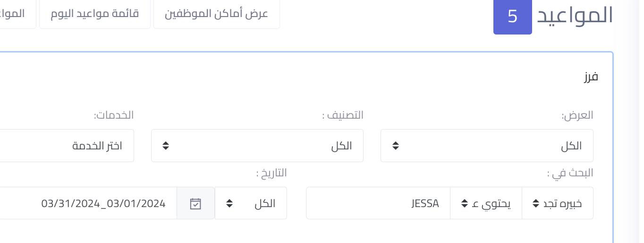Click the البحث في : label
The image size is (644, 243).
pyautogui.click(x=570, y=173)
